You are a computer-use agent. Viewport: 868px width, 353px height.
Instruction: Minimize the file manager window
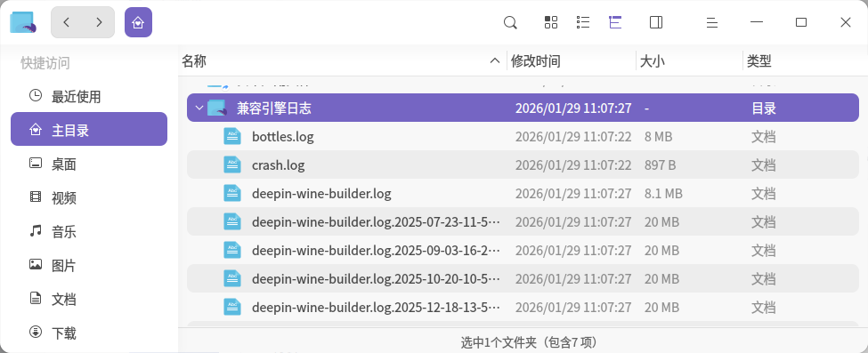click(x=757, y=22)
